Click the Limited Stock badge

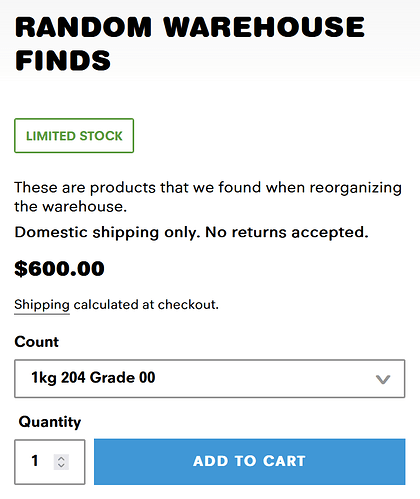click(74, 136)
